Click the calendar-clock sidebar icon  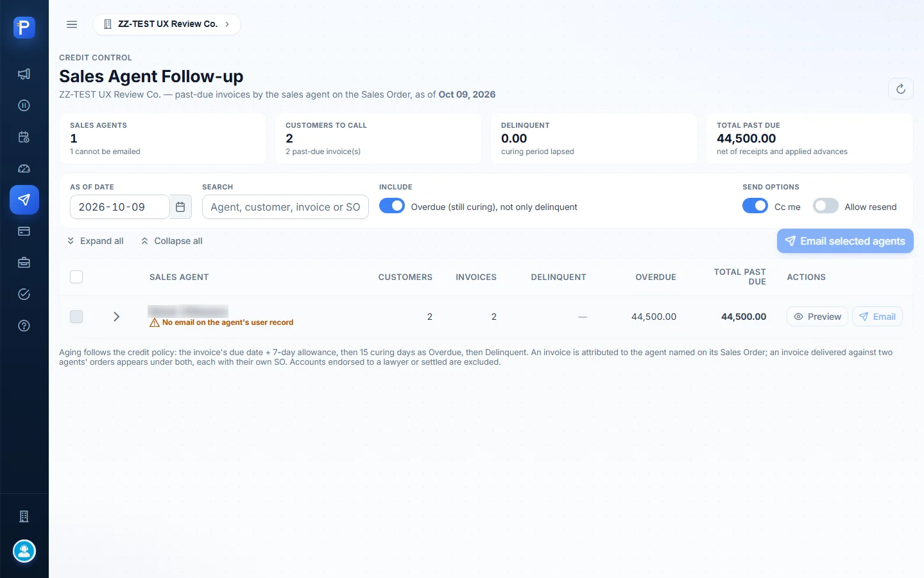pyautogui.click(x=24, y=137)
